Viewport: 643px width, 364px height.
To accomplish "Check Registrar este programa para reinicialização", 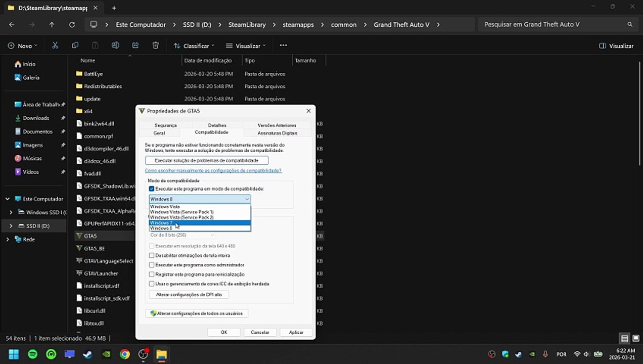I will coord(152,275).
